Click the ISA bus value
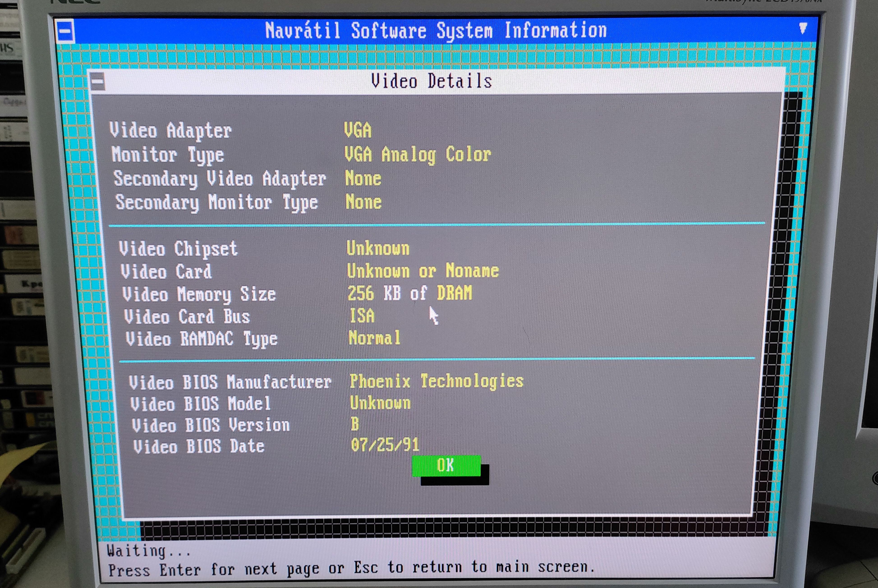This screenshot has width=878, height=588. tap(362, 316)
